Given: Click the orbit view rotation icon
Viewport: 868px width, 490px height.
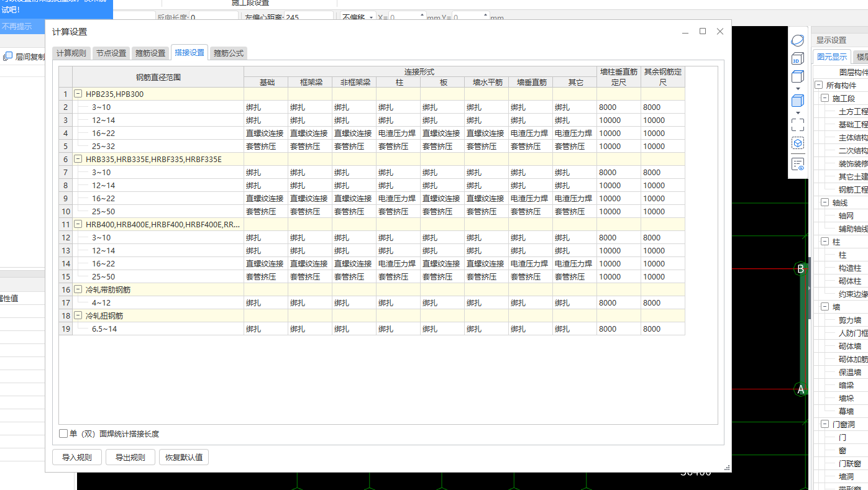Looking at the screenshot, I should tap(798, 40).
